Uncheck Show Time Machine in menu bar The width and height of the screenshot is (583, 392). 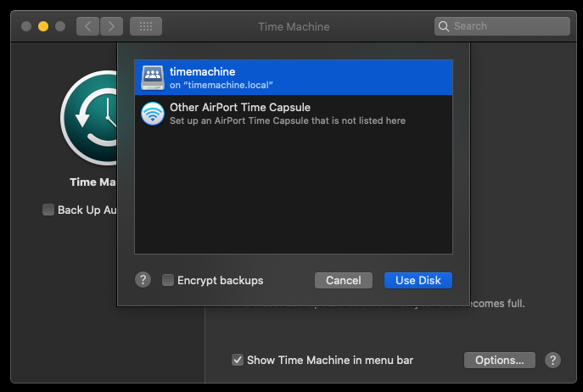coord(238,360)
